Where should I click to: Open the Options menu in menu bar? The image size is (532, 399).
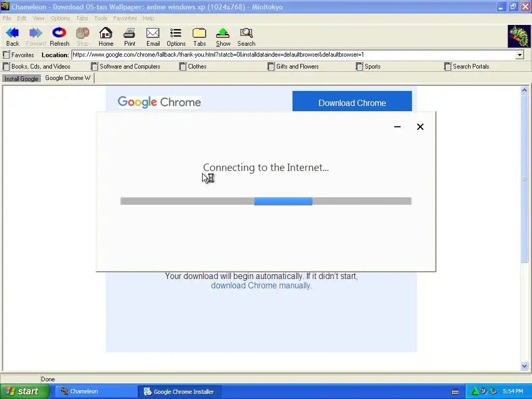coord(60,18)
